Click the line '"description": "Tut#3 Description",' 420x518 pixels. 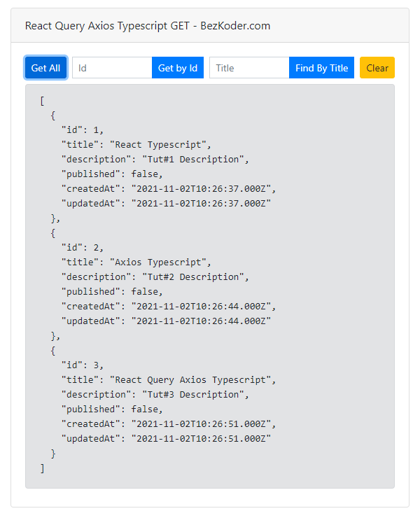(x=155, y=394)
